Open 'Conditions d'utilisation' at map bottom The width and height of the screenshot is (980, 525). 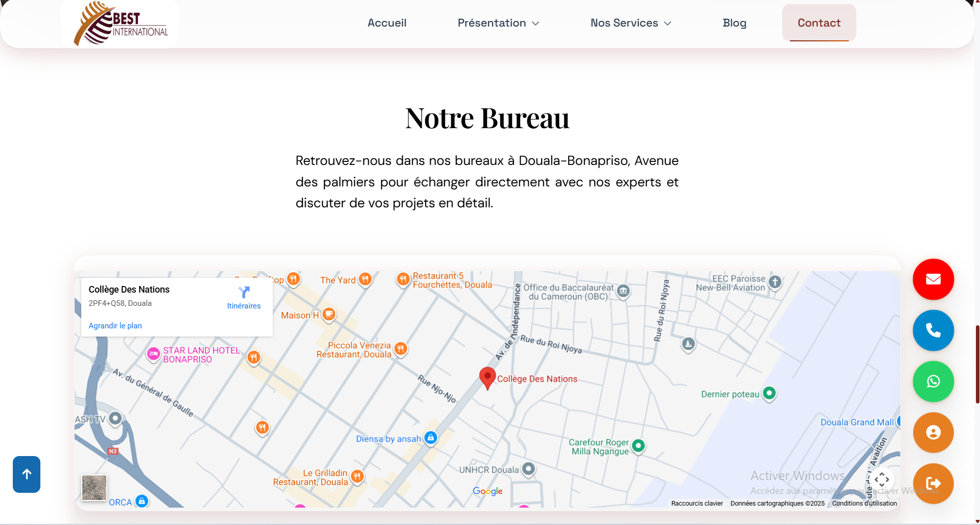pos(864,504)
